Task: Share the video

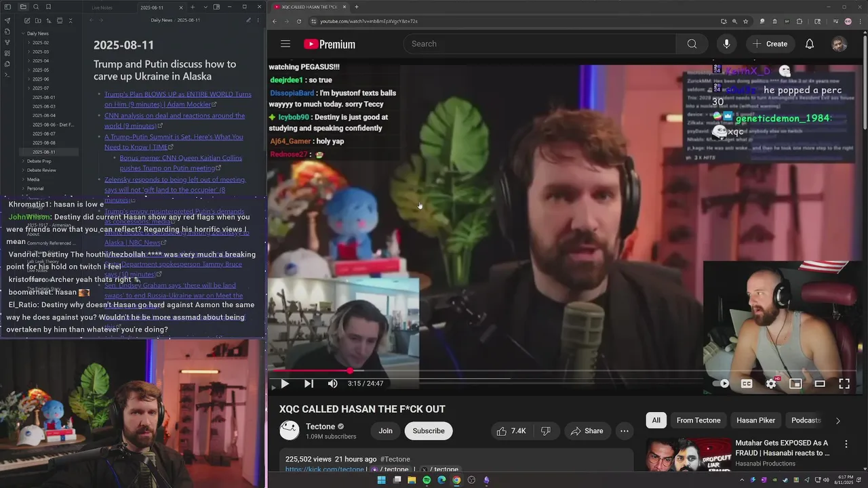Action: (587, 431)
